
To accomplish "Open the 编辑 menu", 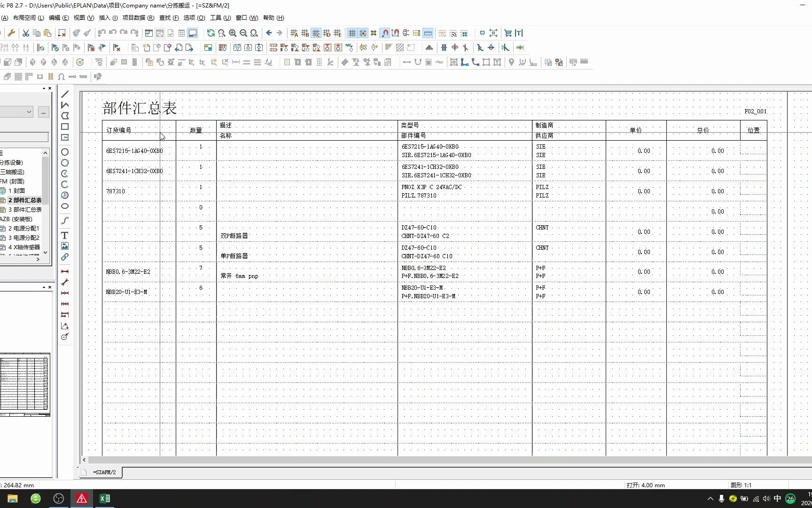I will [x=59, y=18].
